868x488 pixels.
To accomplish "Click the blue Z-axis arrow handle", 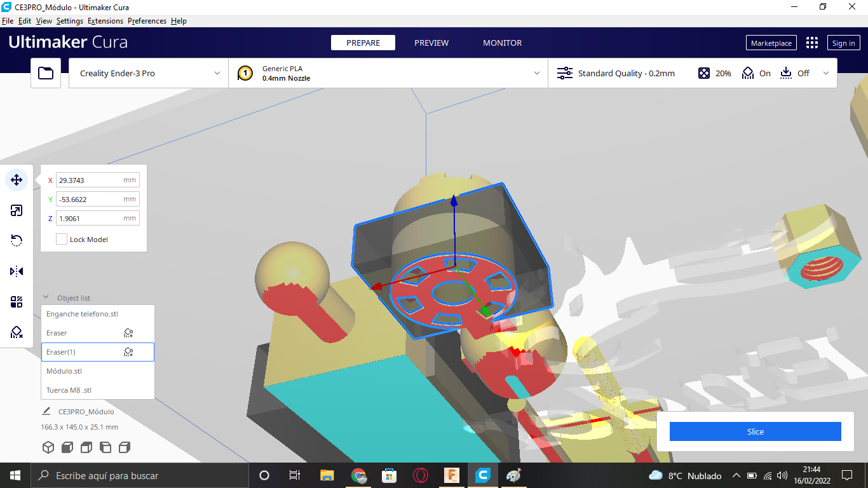I will click(454, 201).
